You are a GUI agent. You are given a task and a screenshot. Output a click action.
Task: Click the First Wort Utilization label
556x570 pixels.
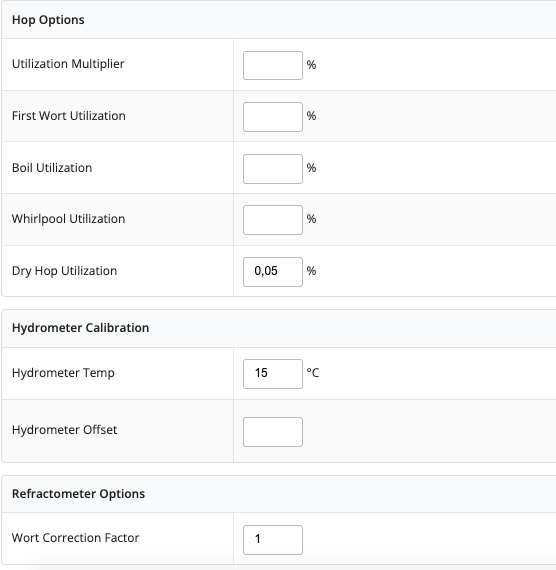coord(69,116)
